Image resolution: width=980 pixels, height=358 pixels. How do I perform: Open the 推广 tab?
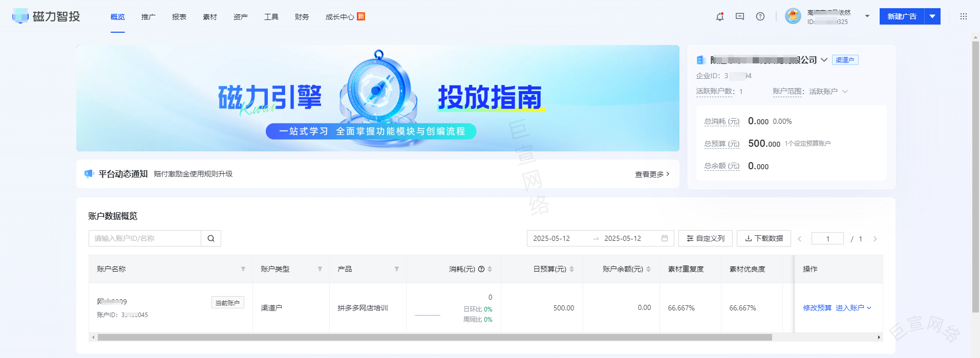148,17
